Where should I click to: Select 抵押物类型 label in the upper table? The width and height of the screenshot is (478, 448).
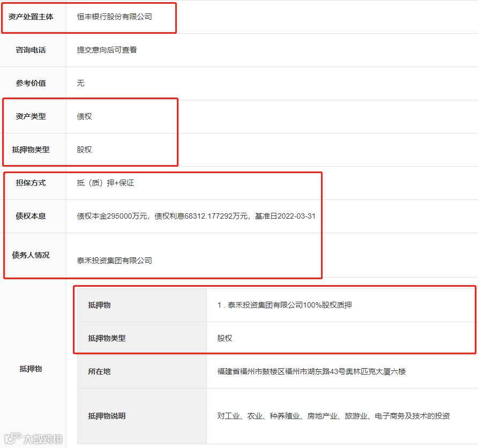[x=31, y=150]
